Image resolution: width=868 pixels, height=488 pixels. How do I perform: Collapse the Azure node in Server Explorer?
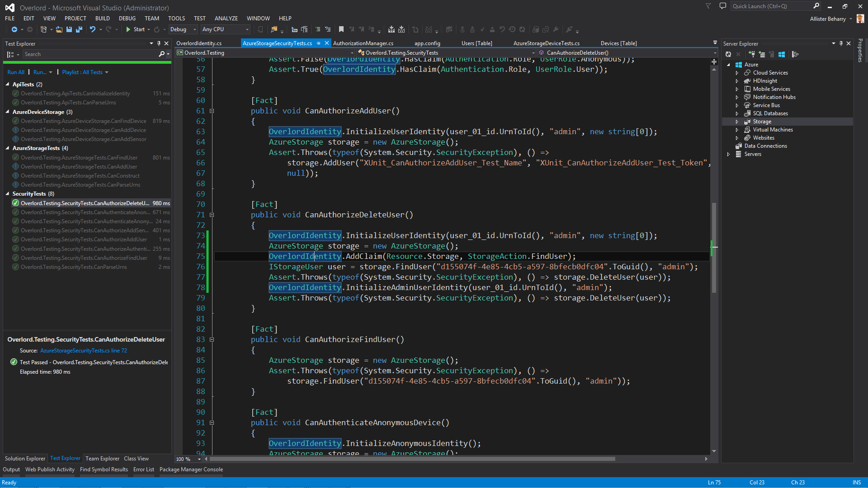pos(728,65)
